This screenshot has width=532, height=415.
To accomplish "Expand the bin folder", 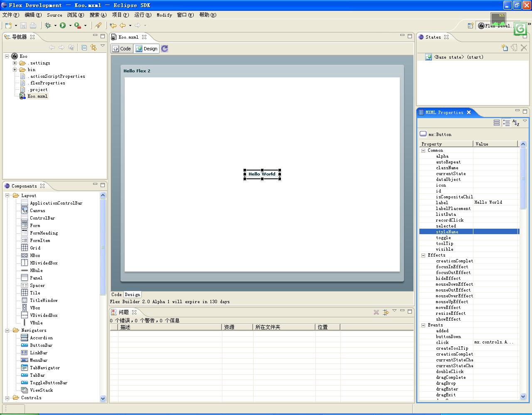I will click(15, 70).
